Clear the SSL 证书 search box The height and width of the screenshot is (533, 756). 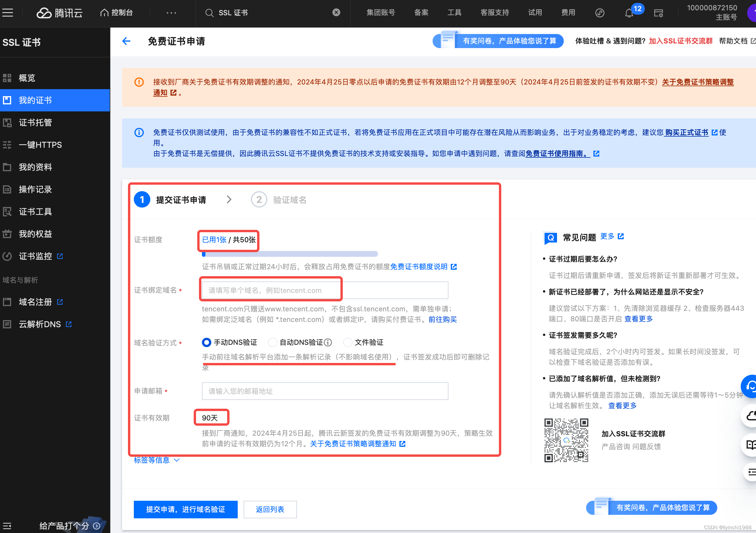pos(336,13)
